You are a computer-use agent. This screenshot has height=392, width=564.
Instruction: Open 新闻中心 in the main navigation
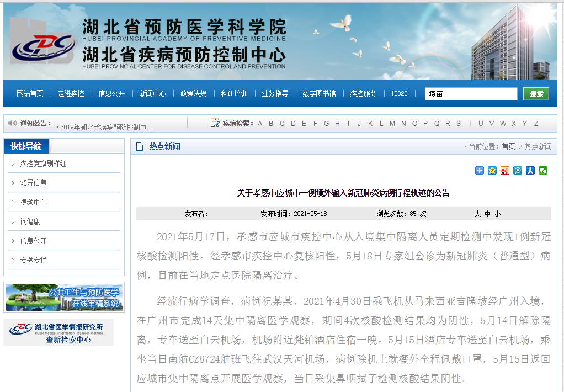tap(152, 94)
